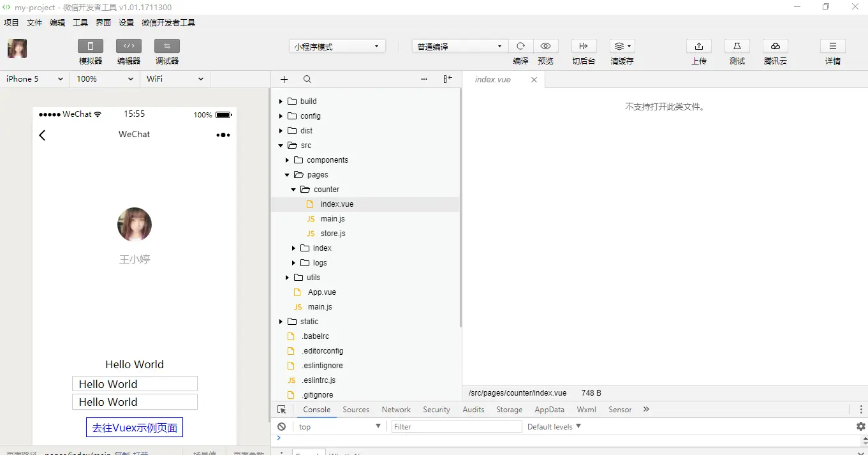Show more devtools tabs chevron
Screen dimensions: 868x455
pyautogui.click(x=646, y=410)
